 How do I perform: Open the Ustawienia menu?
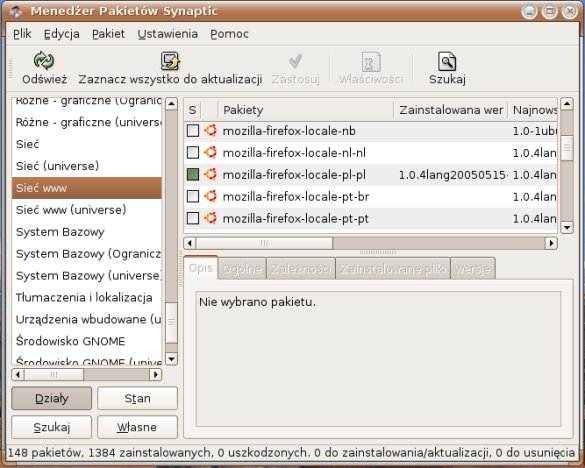(x=168, y=34)
